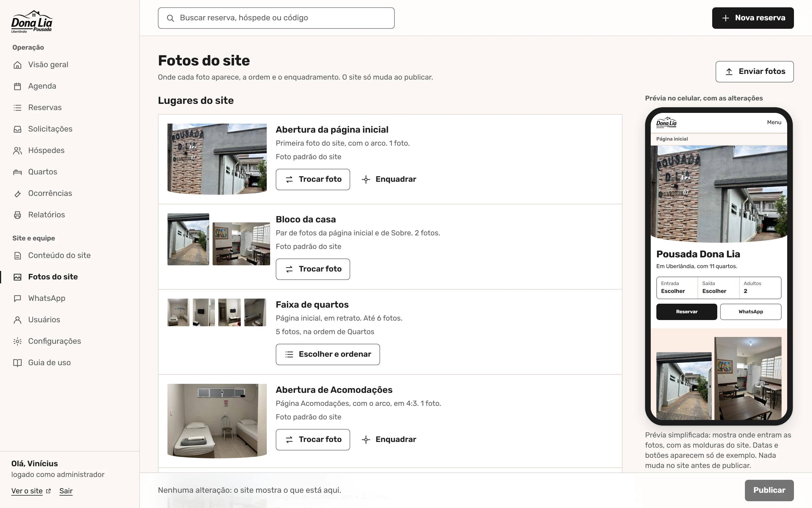Click the Quartos bed icon
This screenshot has height=508, width=812.
(17, 172)
